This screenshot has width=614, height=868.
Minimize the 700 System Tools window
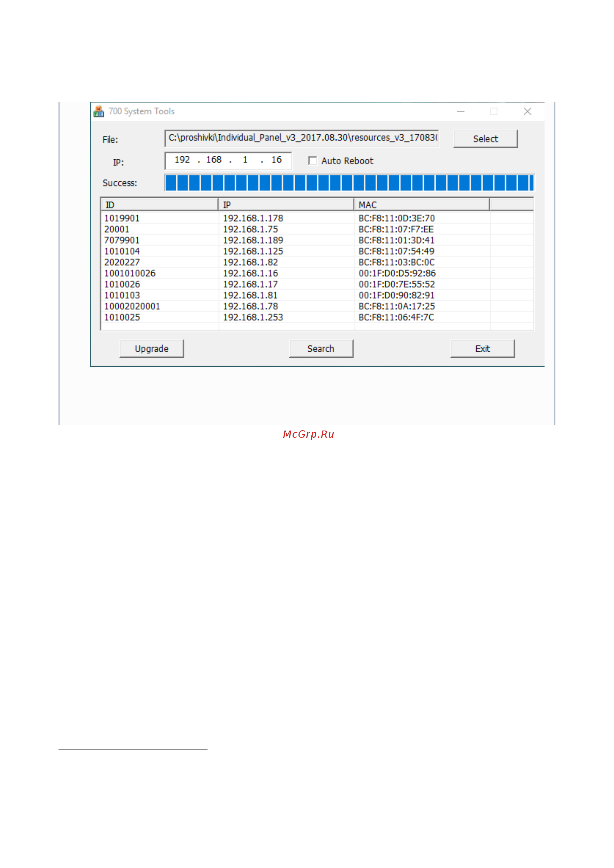point(460,112)
